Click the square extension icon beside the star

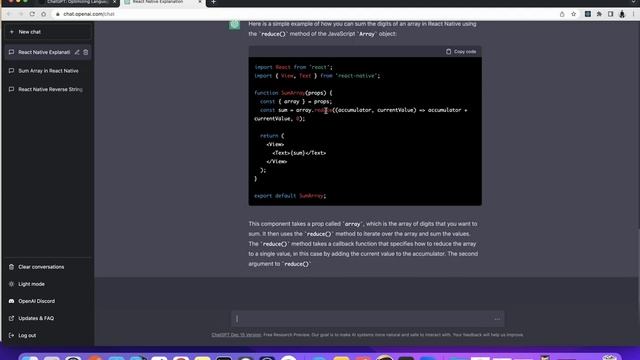pos(588,14)
